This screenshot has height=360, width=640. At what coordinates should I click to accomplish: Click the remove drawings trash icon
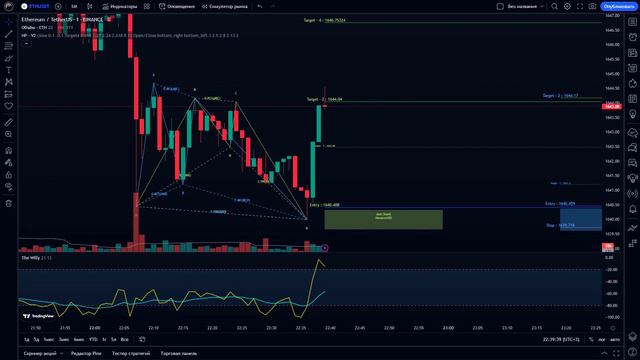(9, 203)
